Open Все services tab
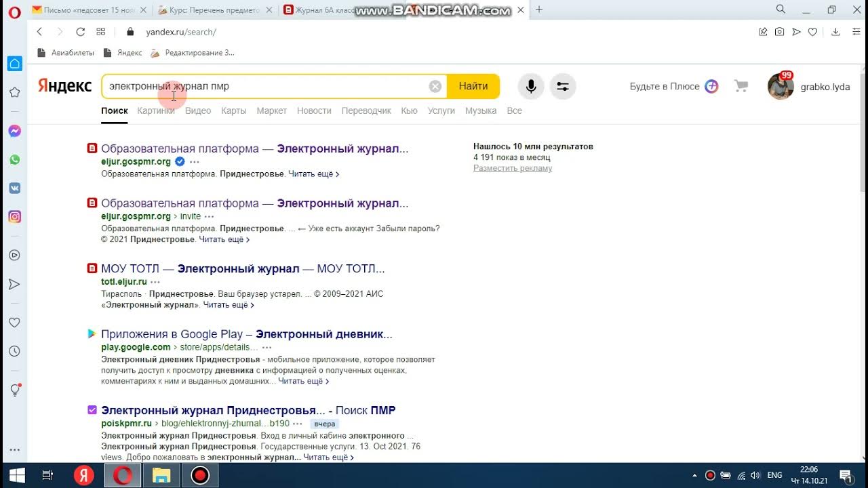Screen dimensions: 868x488 (515, 110)
